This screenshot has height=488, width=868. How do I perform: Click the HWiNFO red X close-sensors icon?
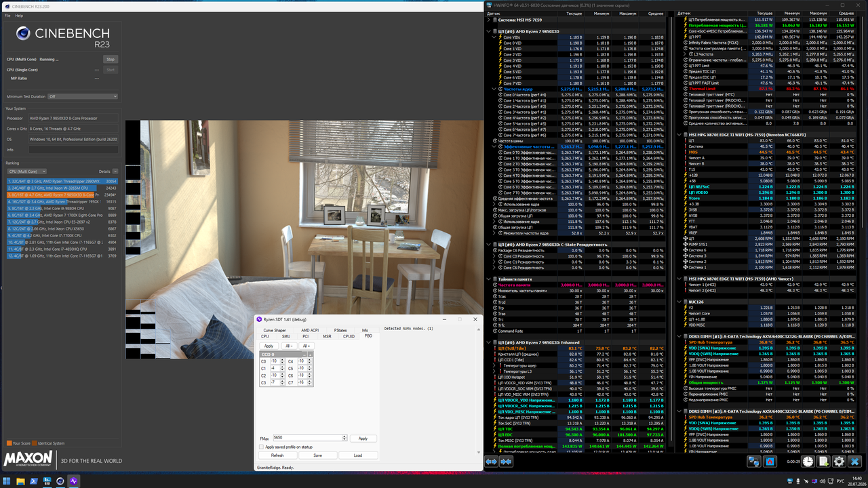coord(855,461)
